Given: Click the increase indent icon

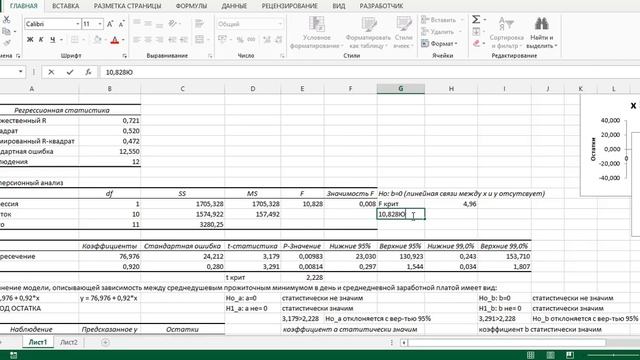Looking at the screenshot, I should (184, 40).
